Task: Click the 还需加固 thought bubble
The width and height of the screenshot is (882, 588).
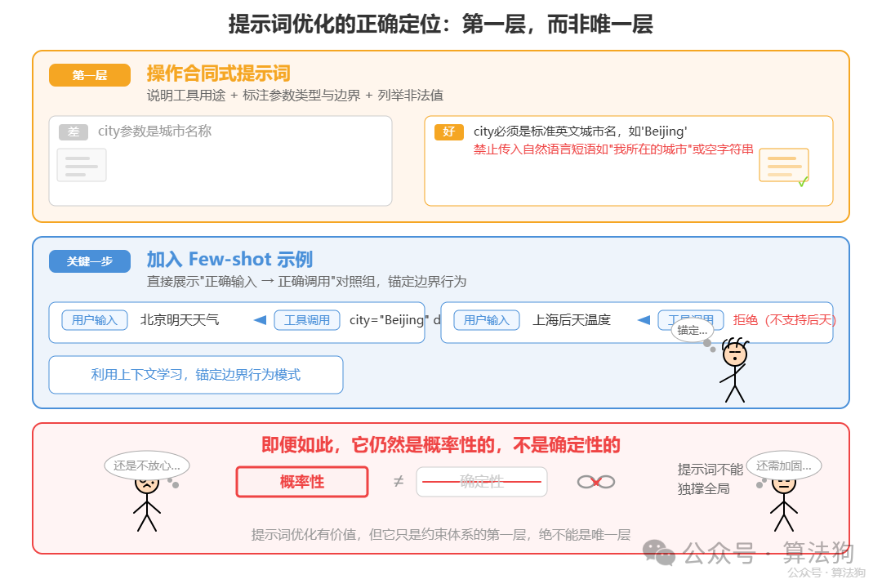Action: (784, 465)
